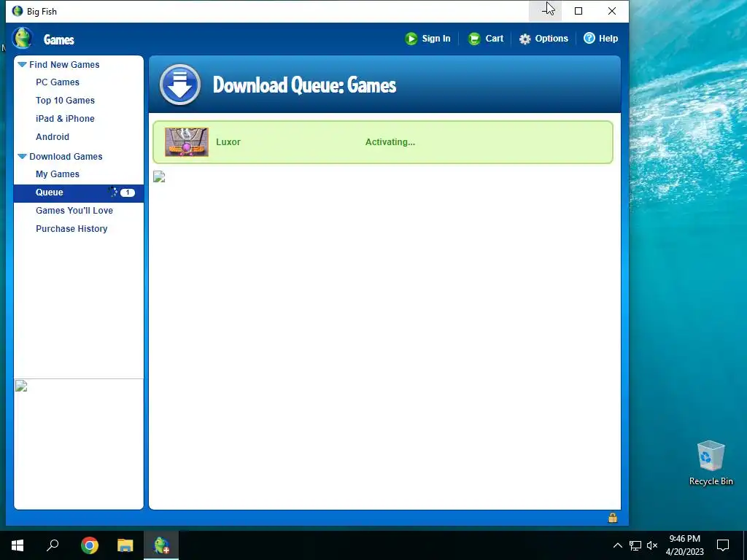Select the Recycle Bin desktop icon
The image size is (747, 560).
[711, 463]
